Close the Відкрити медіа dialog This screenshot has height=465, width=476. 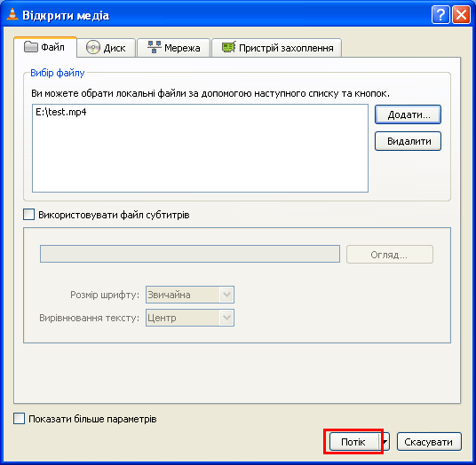click(461, 15)
